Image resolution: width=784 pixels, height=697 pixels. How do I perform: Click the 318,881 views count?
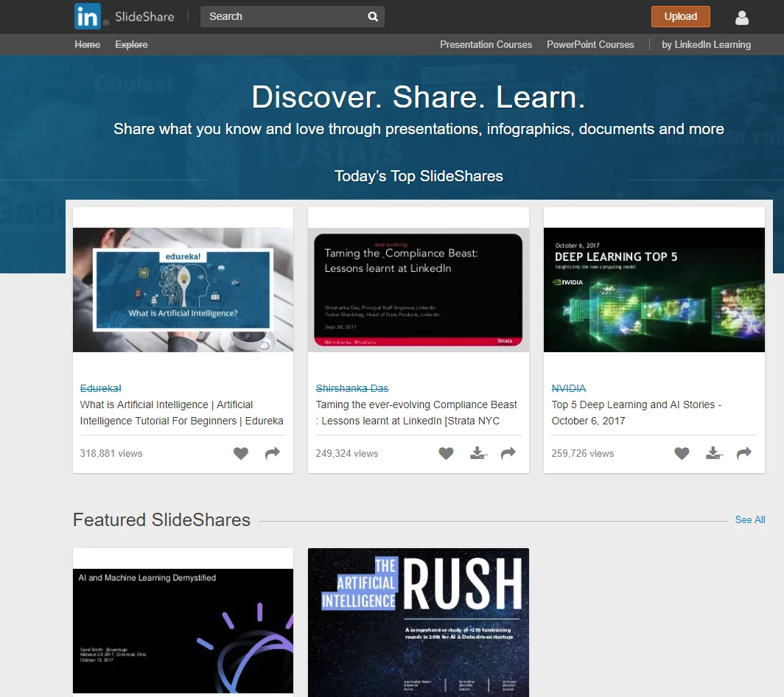(111, 454)
